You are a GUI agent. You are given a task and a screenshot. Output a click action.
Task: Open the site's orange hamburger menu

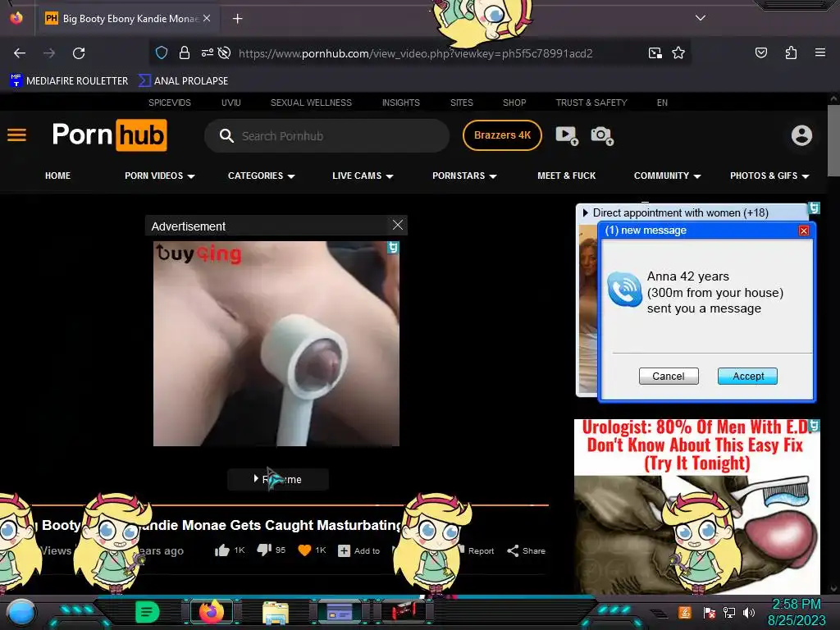click(16, 135)
